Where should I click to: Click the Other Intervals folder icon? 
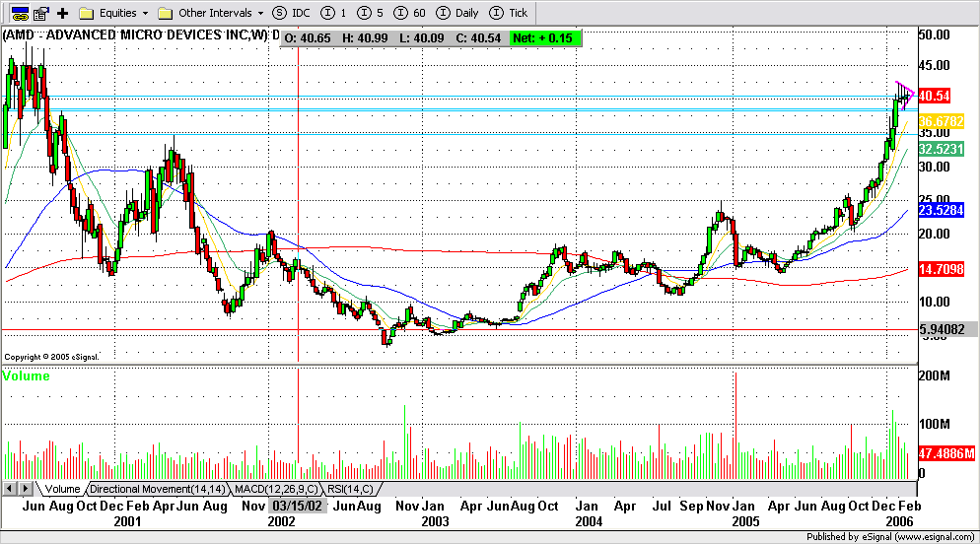click(x=165, y=13)
